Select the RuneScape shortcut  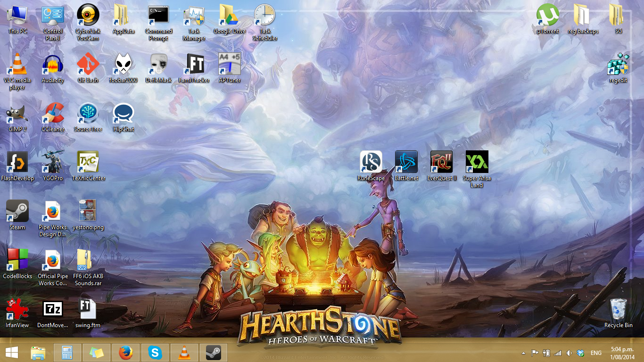(371, 166)
